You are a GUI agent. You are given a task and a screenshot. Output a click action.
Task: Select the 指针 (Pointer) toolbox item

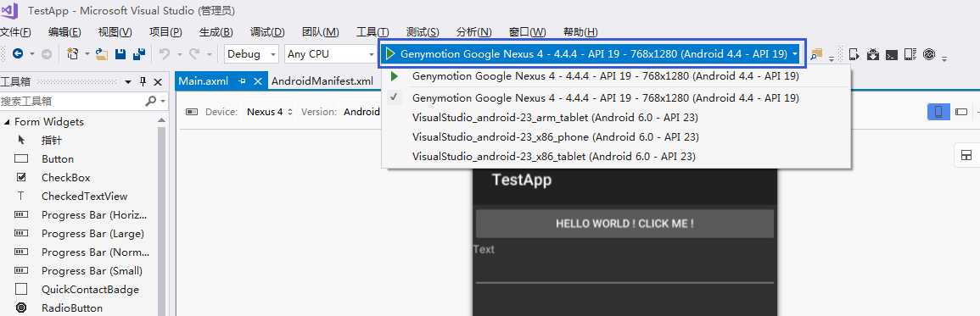pyautogui.click(x=52, y=140)
